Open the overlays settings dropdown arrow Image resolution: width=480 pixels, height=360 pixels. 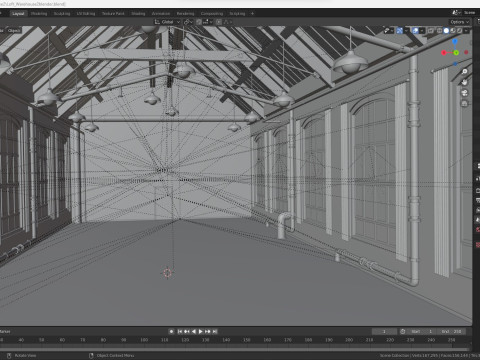point(422,31)
